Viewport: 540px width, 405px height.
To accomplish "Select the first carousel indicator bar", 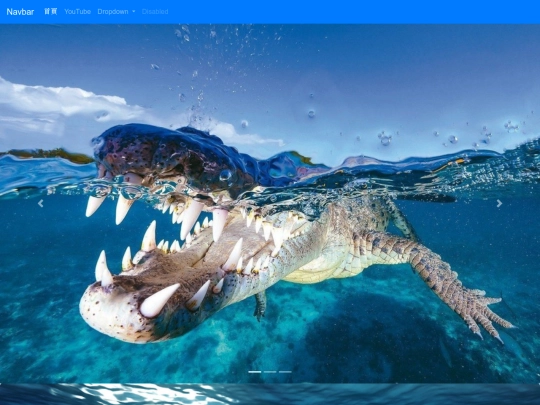I will [x=255, y=372].
